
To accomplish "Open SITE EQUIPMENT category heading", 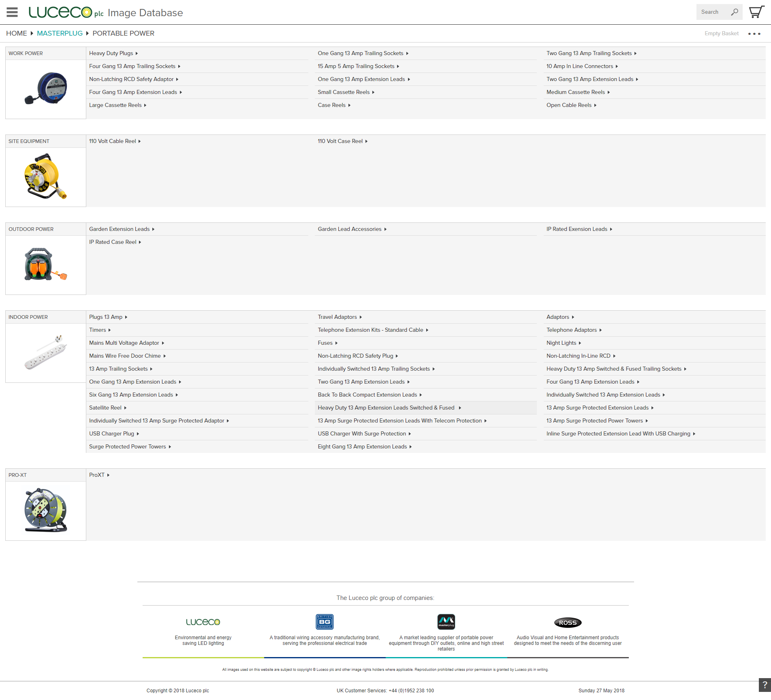I will pos(29,141).
